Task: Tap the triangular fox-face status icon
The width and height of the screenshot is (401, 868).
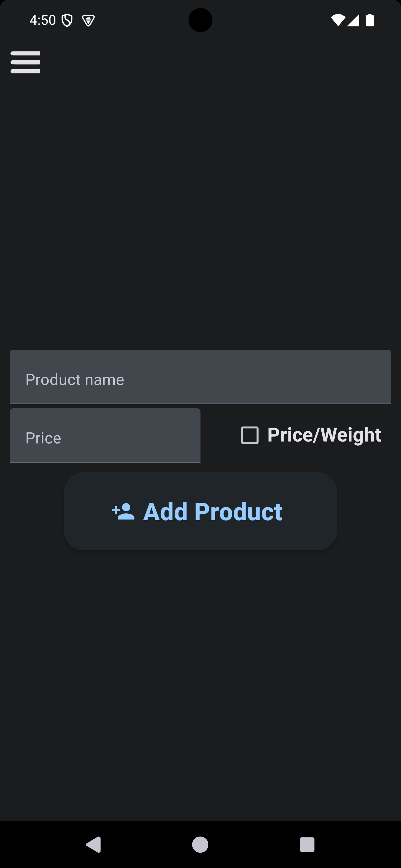Action: click(88, 21)
